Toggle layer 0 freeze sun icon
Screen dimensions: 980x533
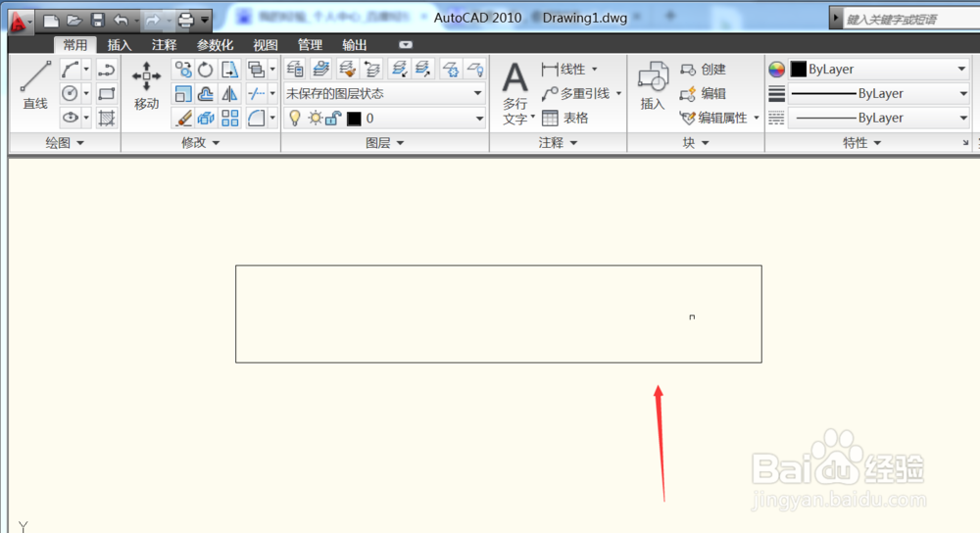tap(315, 119)
